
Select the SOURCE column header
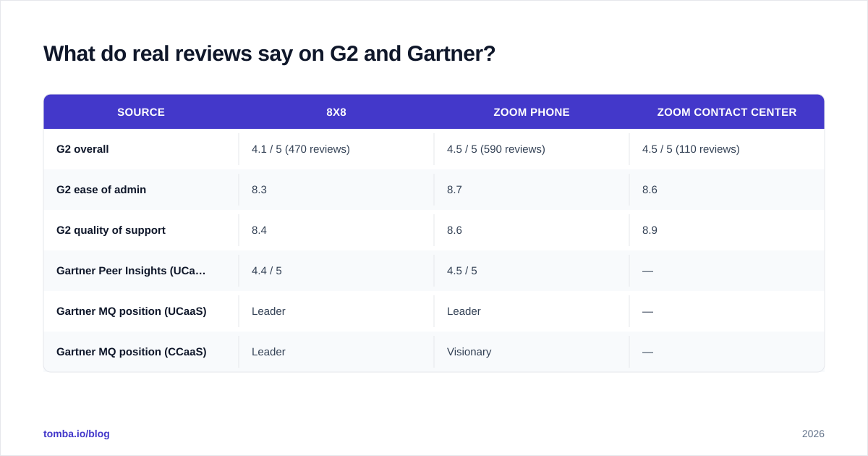141,112
